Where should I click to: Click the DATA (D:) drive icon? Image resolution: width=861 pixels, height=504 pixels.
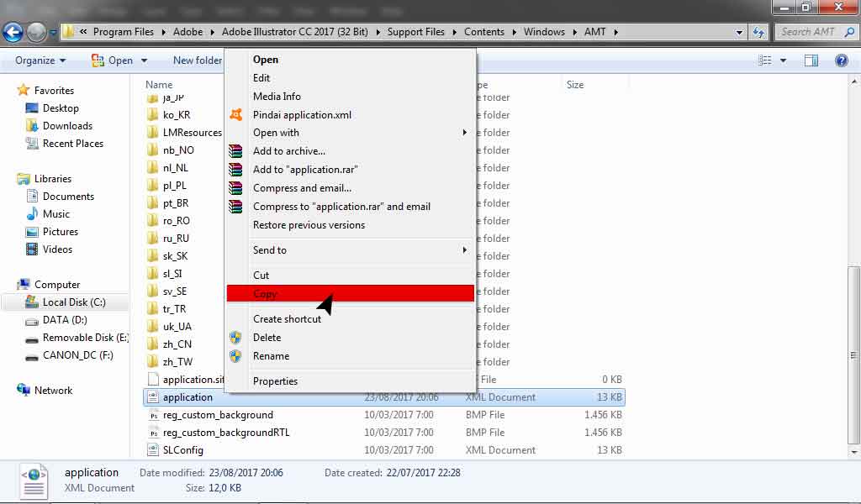click(32, 321)
